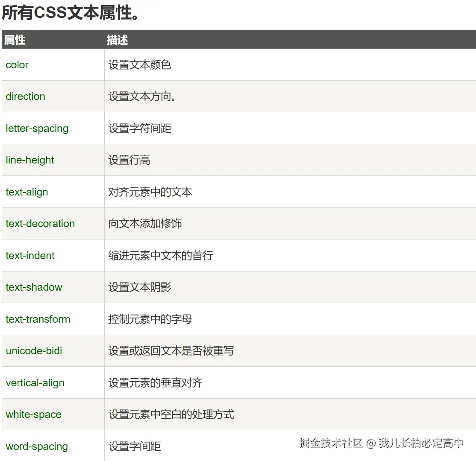Open the text-align property link

tap(27, 192)
